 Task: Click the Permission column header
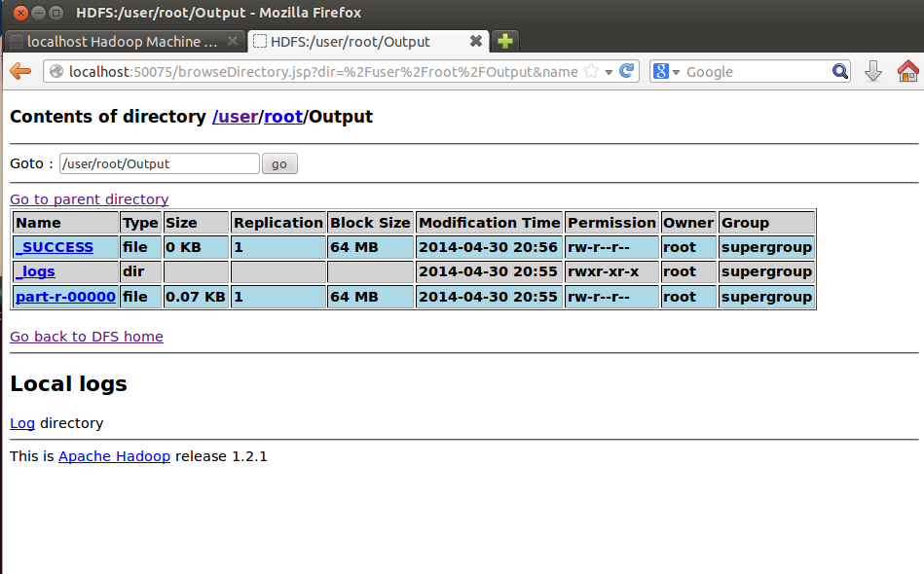coord(611,223)
